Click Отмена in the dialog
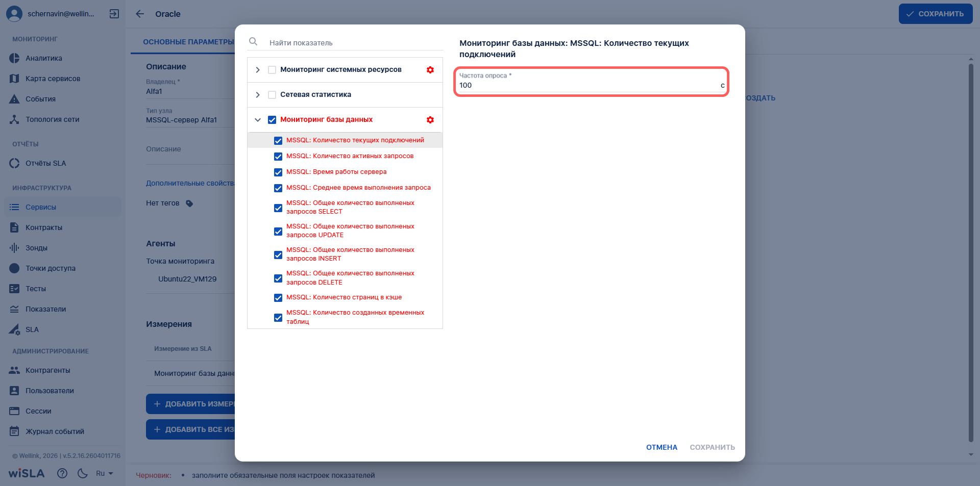The width and height of the screenshot is (980, 486). click(661, 447)
